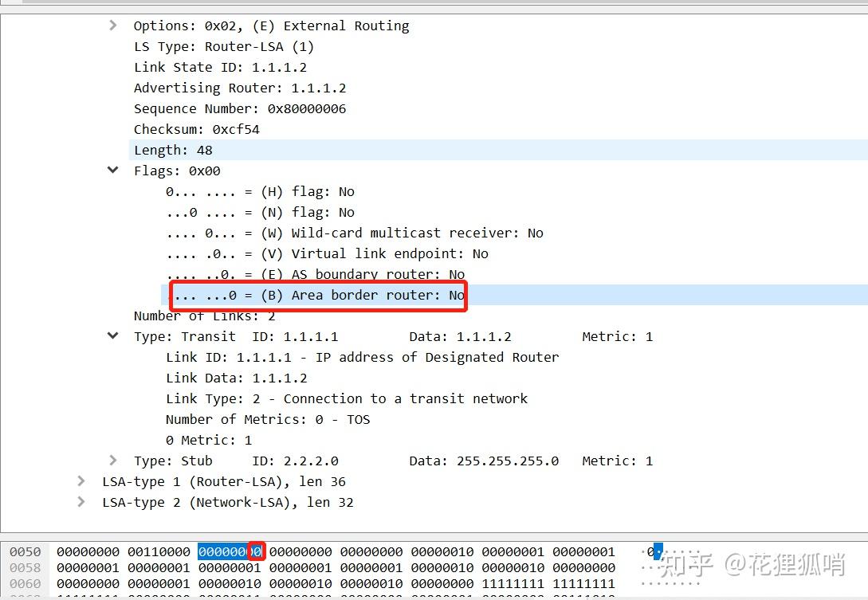868x600 pixels.
Task: Click the last byte 11111111 in row 0060
Action: [x=584, y=583]
